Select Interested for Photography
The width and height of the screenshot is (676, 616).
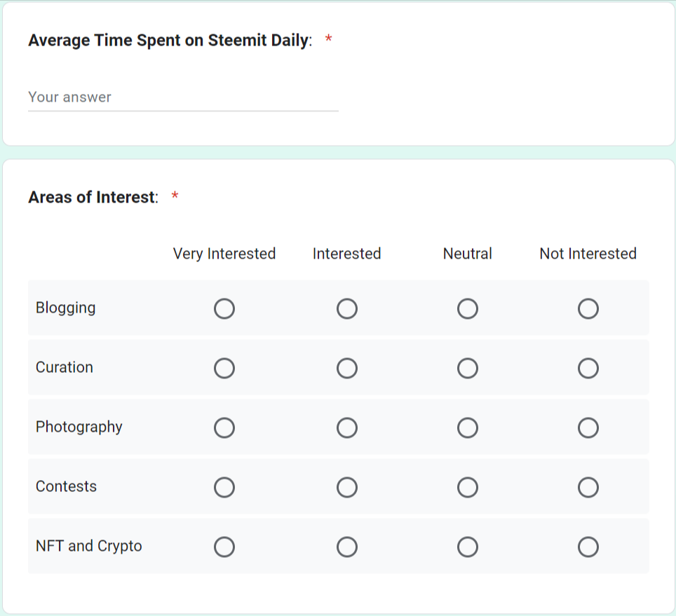[x=347, y=427]
